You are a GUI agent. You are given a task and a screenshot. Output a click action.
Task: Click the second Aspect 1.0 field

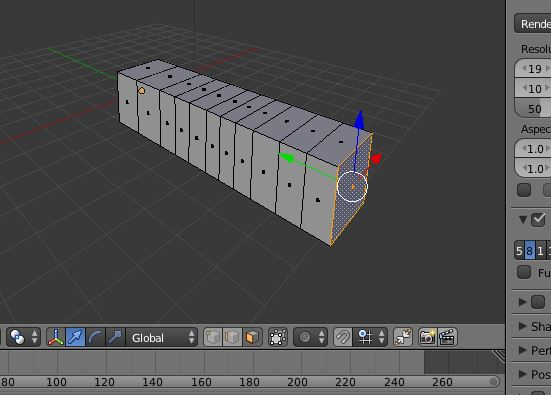[x=533, y=169]
